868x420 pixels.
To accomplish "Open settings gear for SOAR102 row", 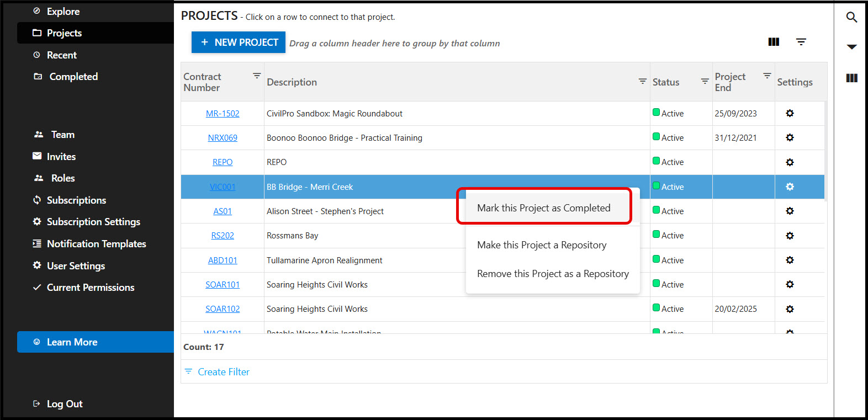I will (790, 309).
